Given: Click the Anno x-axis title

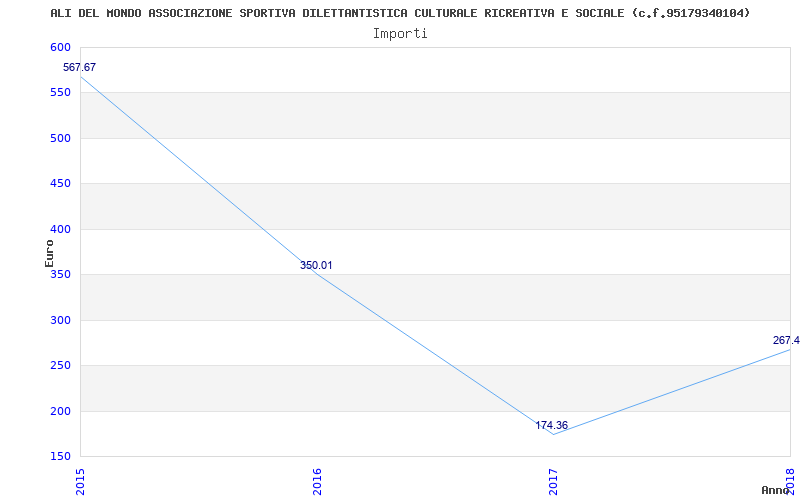Looking at the screenshot, I should tap(775, 490).
